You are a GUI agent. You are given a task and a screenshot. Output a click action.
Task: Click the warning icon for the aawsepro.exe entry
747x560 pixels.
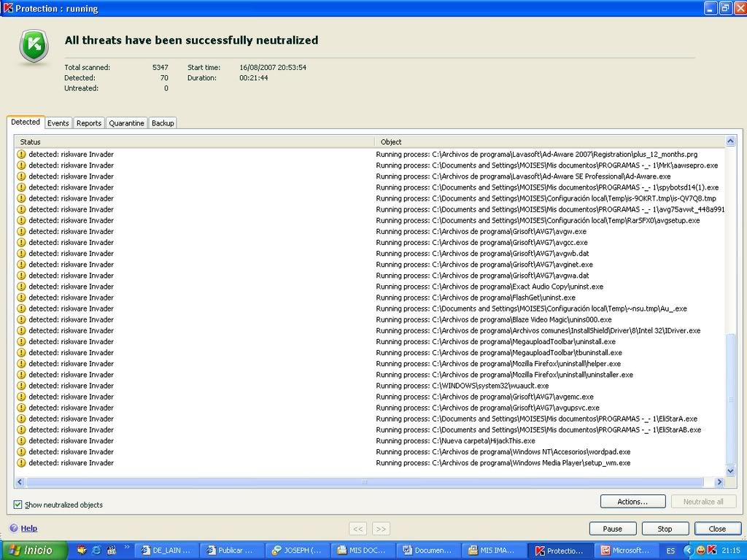point(21,166)
